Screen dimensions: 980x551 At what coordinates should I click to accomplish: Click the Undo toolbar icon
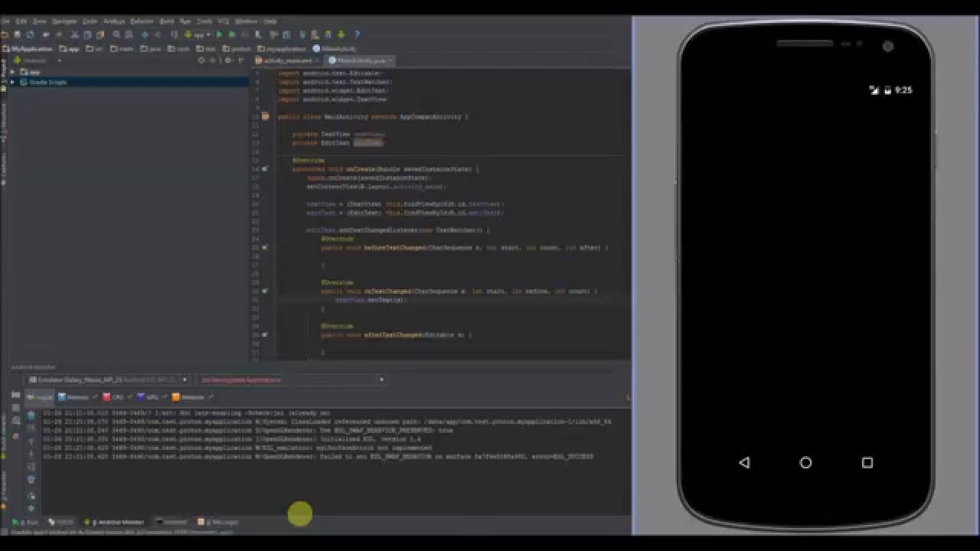click(x=46, y=34)
